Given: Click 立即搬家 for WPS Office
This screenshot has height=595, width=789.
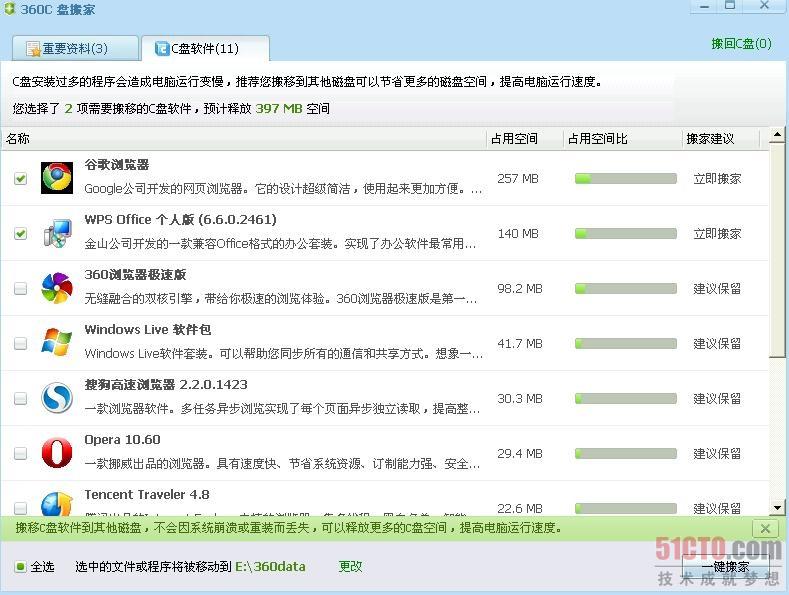Looking at the screenshot, I should tap(717, 234).
